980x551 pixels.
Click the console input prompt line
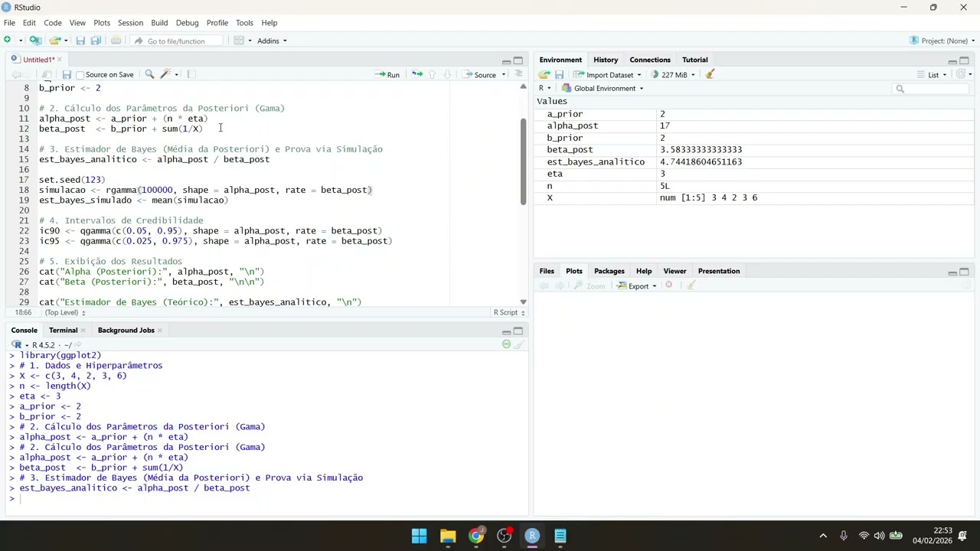[x=268, y=498]
